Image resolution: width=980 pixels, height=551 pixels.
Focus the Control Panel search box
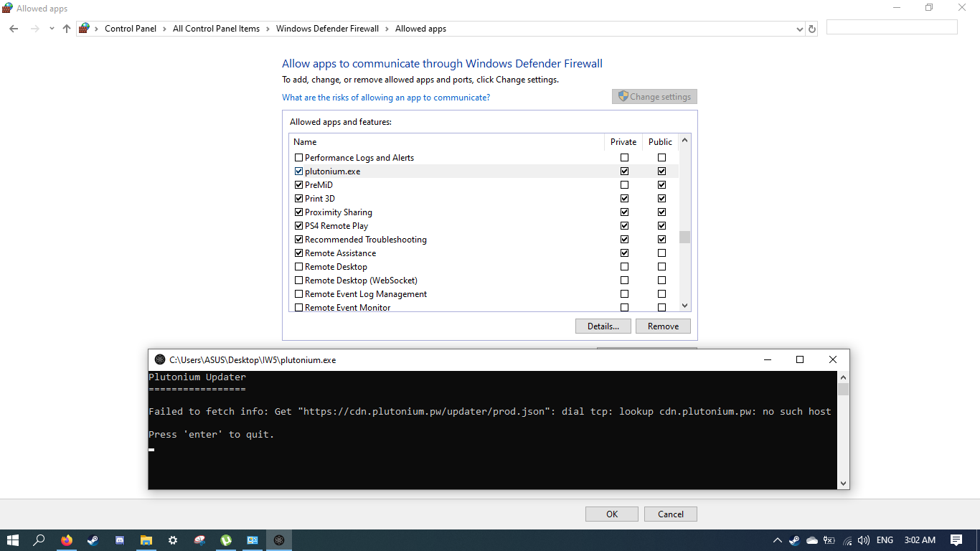(x=892, y=27)
